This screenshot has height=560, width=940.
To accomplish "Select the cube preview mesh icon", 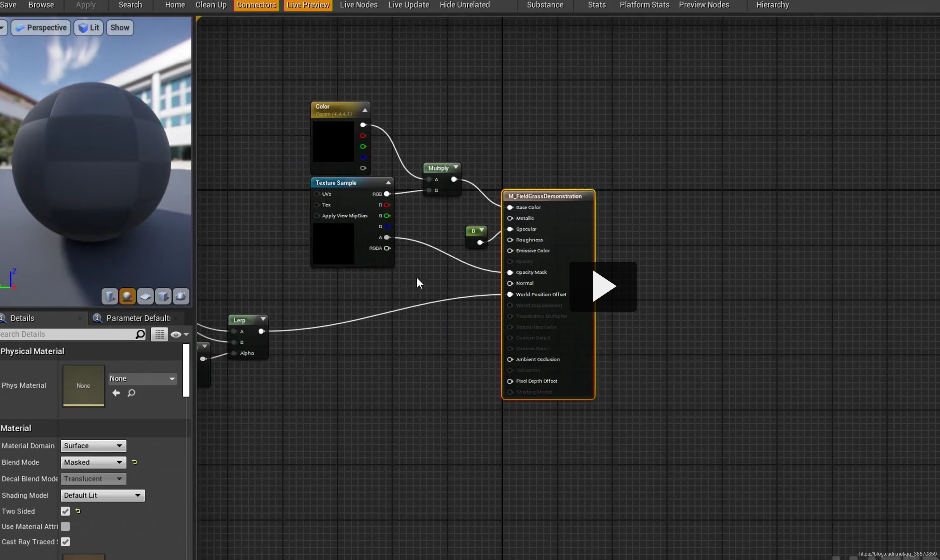I will (163, 296).
